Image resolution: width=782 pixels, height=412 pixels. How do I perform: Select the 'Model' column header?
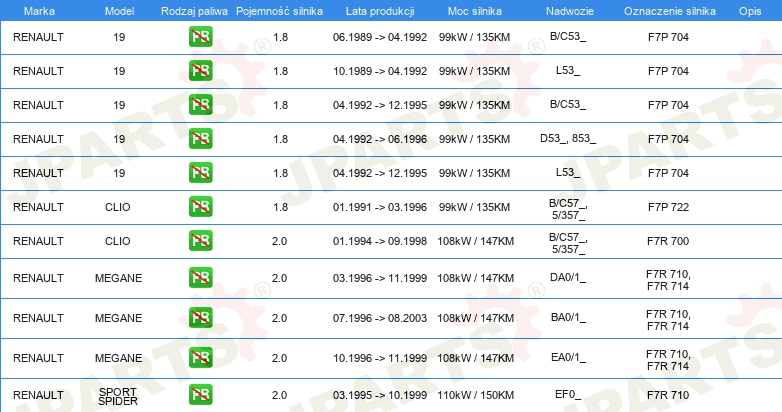click(x=119, y=11)
